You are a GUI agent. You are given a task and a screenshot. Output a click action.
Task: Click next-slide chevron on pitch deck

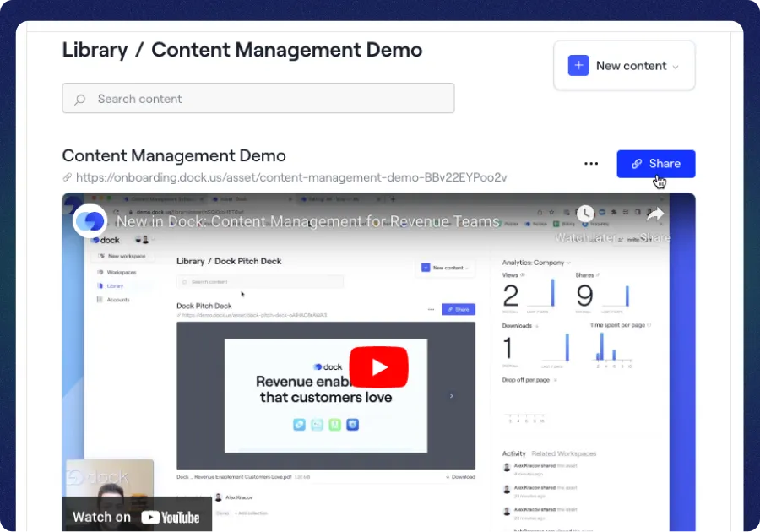451,396
